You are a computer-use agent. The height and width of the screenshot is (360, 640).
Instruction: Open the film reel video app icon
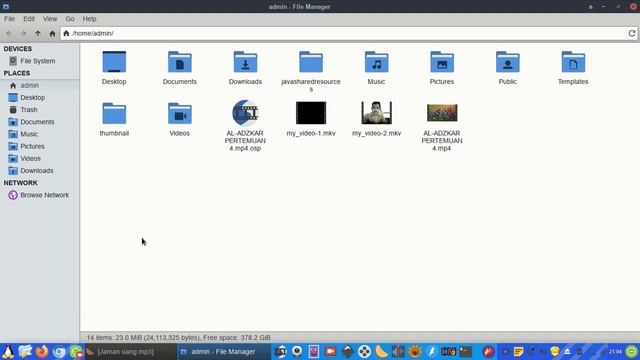tap(364, 351)
